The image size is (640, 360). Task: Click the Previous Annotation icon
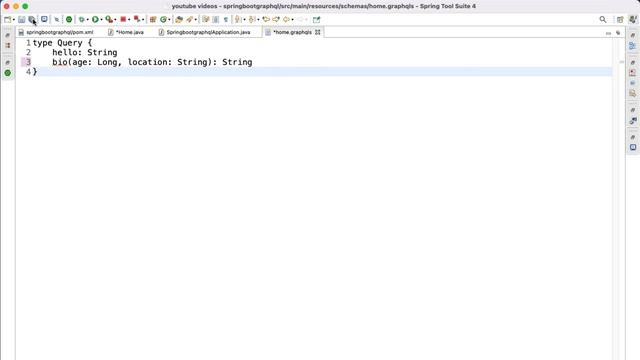coord(252,19)
